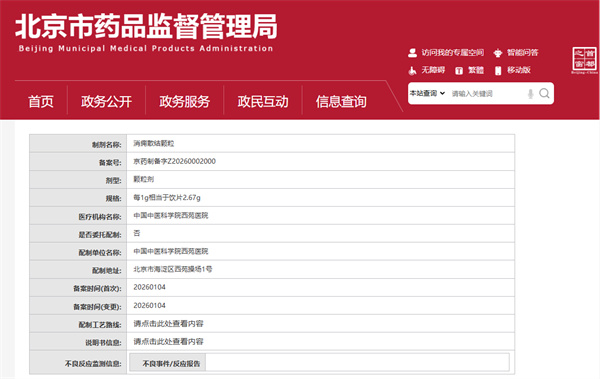Focus the 请输入关键词 search input field
This screenshot has height=379, width=600.
[x=487, y=94]
